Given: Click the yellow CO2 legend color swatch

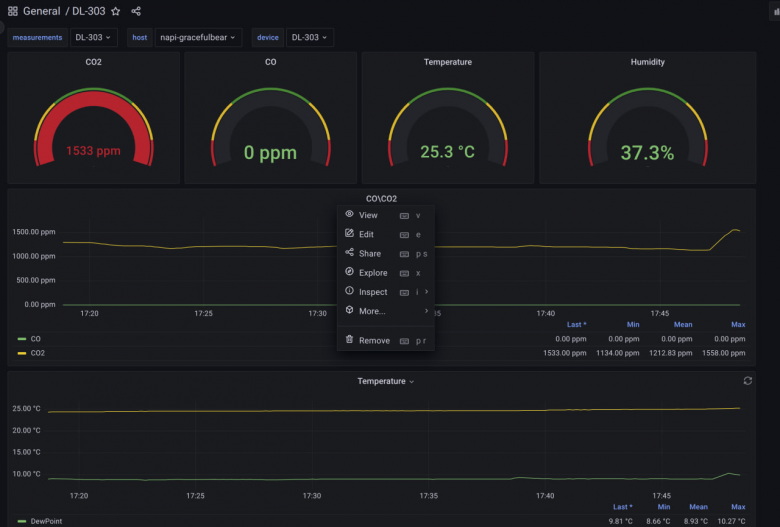Looking at the screenshot, I should click(x=22, y=353).
